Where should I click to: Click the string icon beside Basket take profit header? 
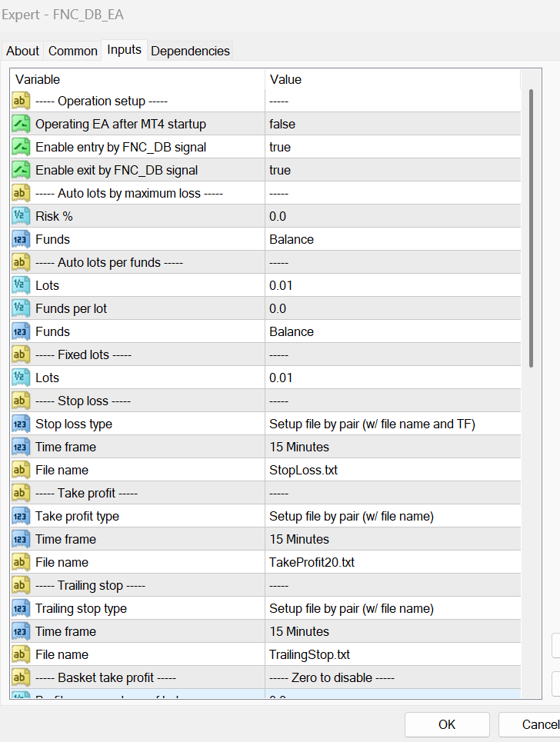click(20, 677)
